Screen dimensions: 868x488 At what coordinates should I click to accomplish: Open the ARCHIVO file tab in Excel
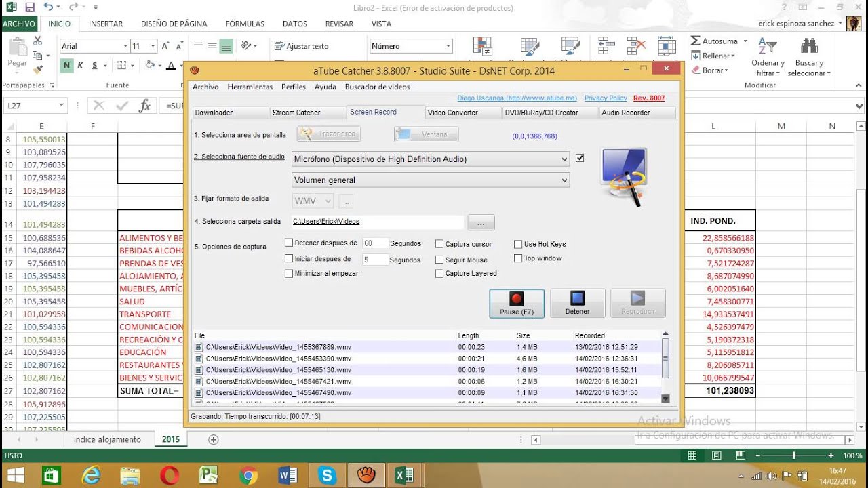point(19,24)
